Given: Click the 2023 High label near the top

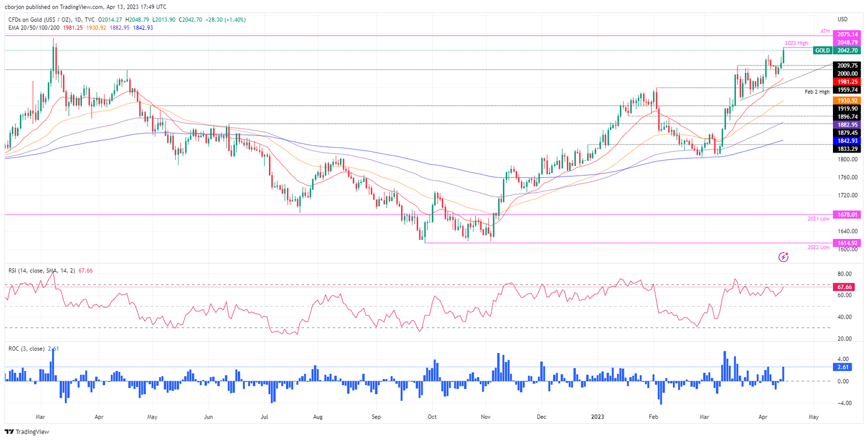Looking at the screenshot, I should click(x=797, y=42).
